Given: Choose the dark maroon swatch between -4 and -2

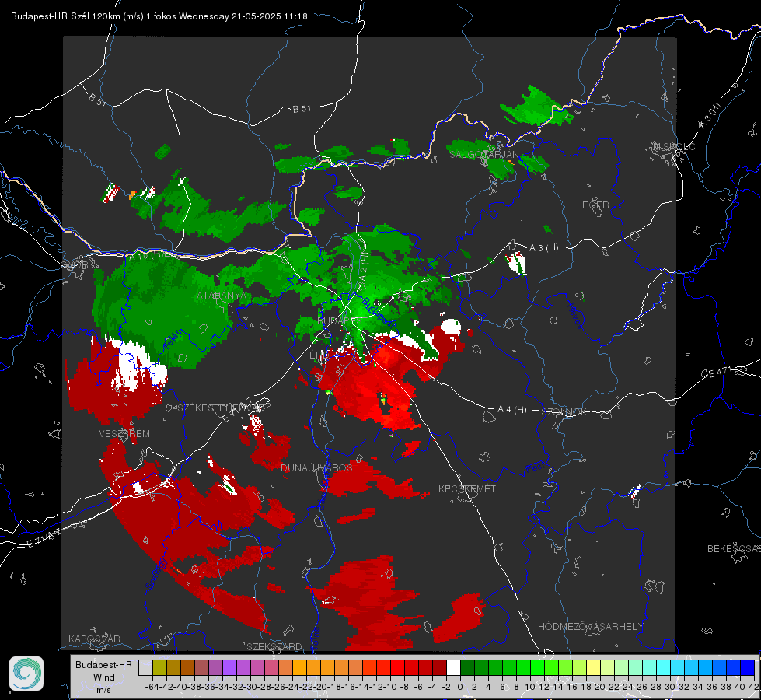Looking at the screenshot, I should (x=439, y=667).
